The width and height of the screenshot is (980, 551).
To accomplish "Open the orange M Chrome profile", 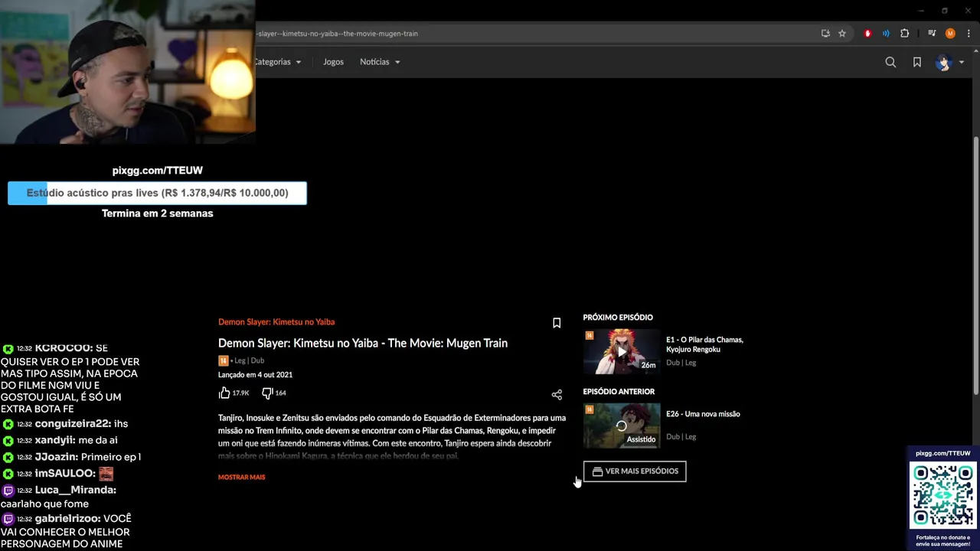I will click(x=950, y=34).
